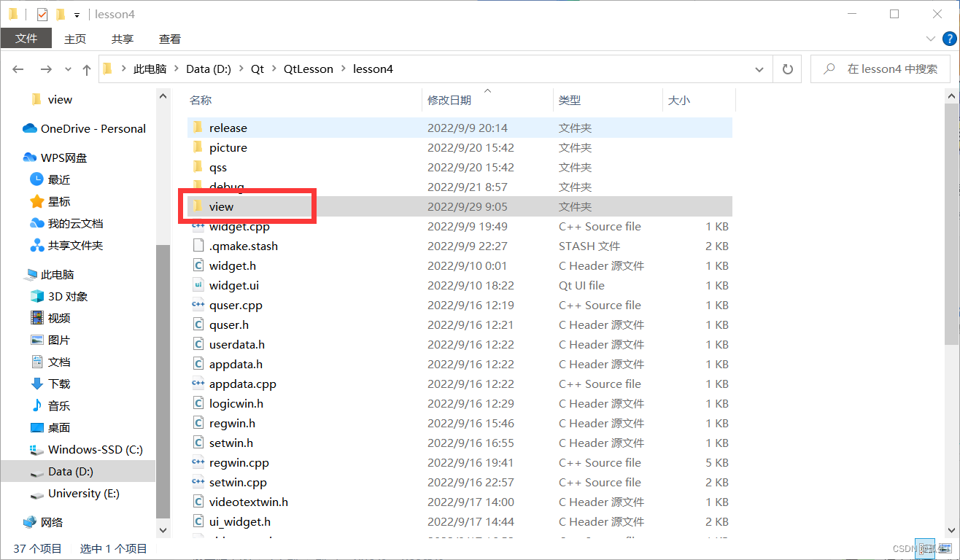Viewport: 960px width, 560px height.
Task: Sort by the 大小 column header
Action: pyautogui.click(x=679, y=100)
